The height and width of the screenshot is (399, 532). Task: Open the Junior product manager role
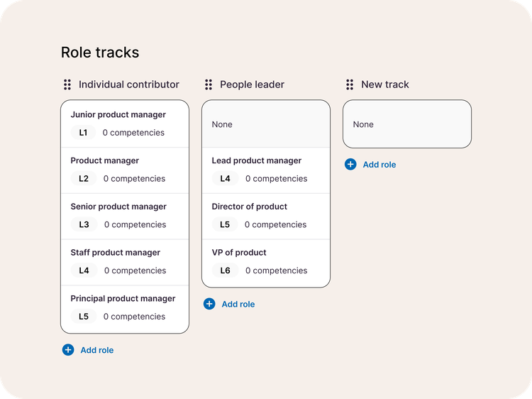(x=125, y=124)
